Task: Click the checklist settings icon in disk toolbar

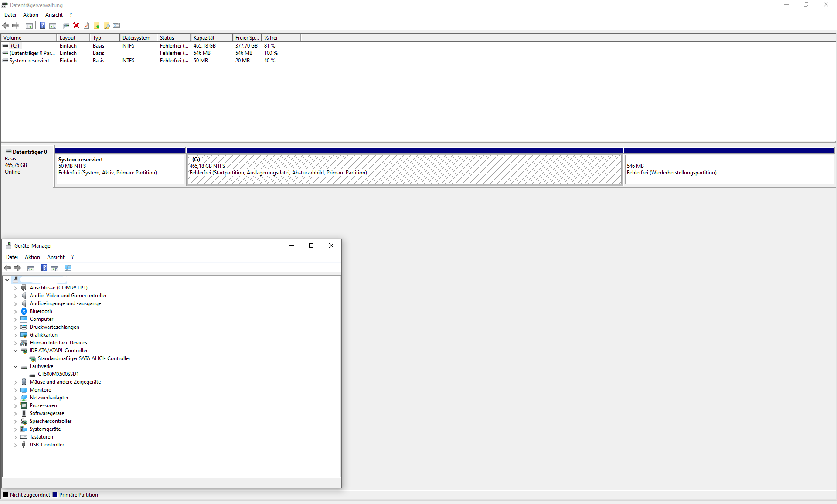Action: (116, 25)
